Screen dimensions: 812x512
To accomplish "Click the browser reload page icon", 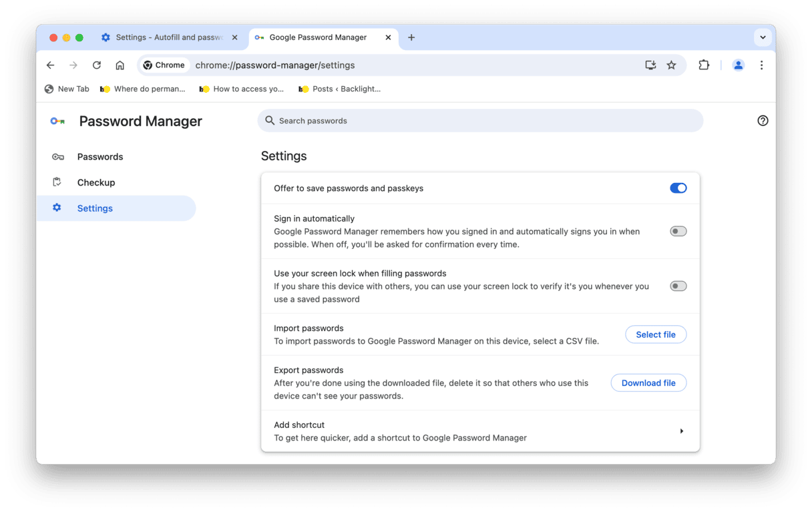I will coord(97,65).
